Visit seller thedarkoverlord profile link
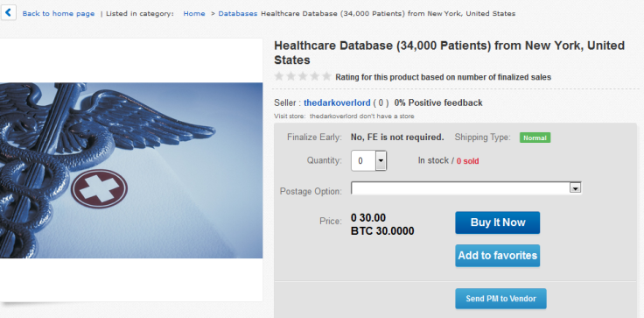This screenshot has width=644, height=318. (x=337, y=102)
